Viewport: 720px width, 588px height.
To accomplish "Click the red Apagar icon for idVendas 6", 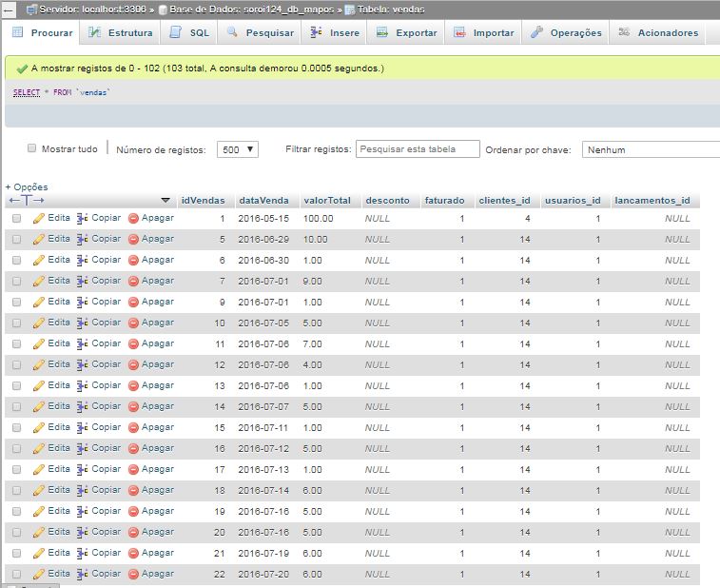I will coord(133,261).
